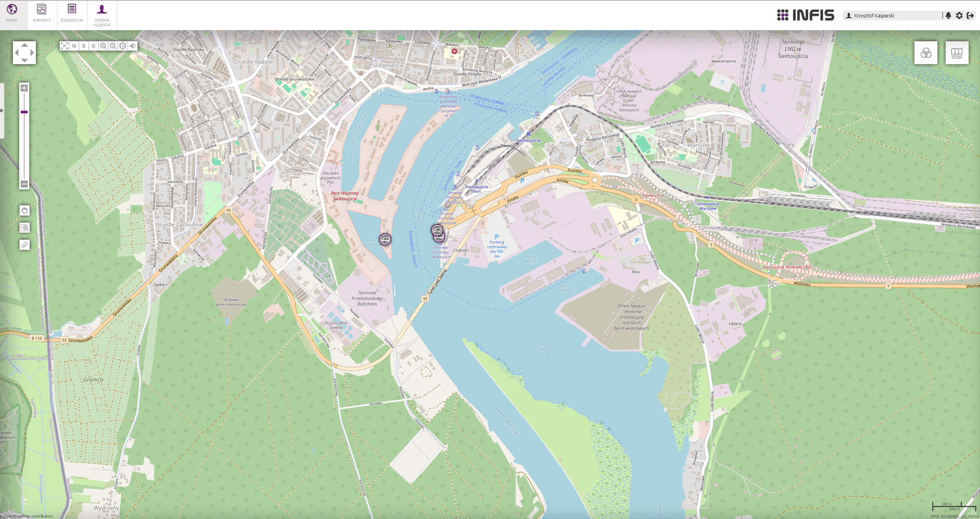The width and height of the screenshot is (980, 519).
Task: Click the 'Granica' map label
Action: [93, 380]
